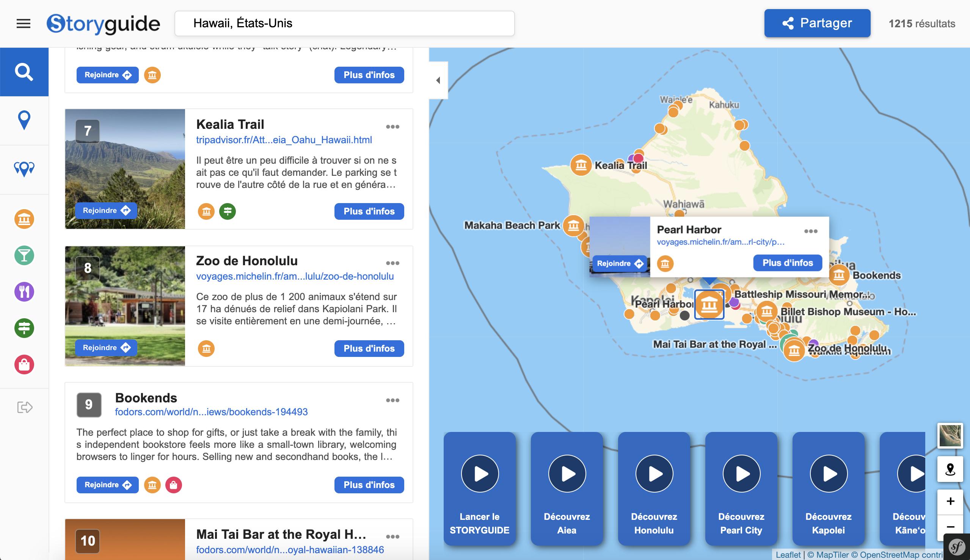Click the Makaha Beach Park map marker
Viewport: 970px width, 560px height.
pyautogui.click(x=573, y=225)
